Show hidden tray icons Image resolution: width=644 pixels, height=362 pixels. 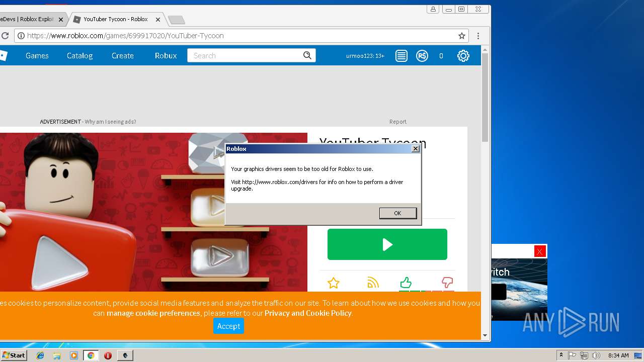tap(561, 355)
